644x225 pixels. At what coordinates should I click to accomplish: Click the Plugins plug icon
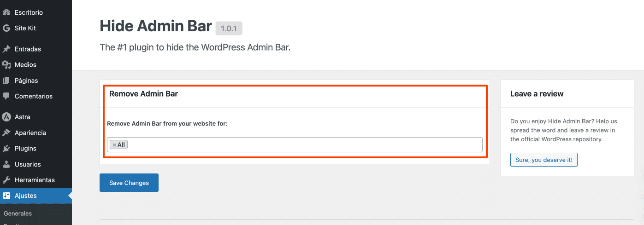(x=6, y=149)
